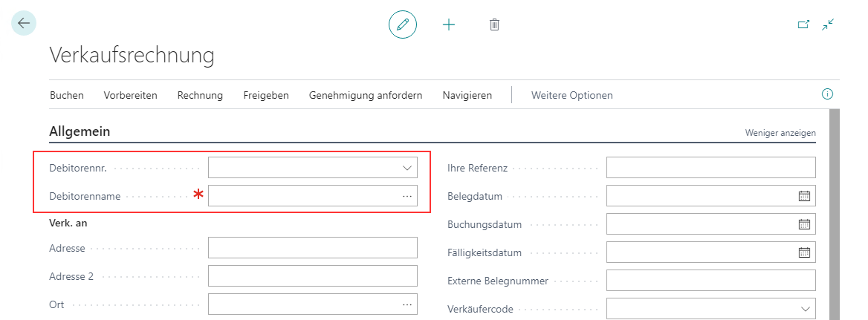Click the Verkaufsrechnung page title

[132, 55]
